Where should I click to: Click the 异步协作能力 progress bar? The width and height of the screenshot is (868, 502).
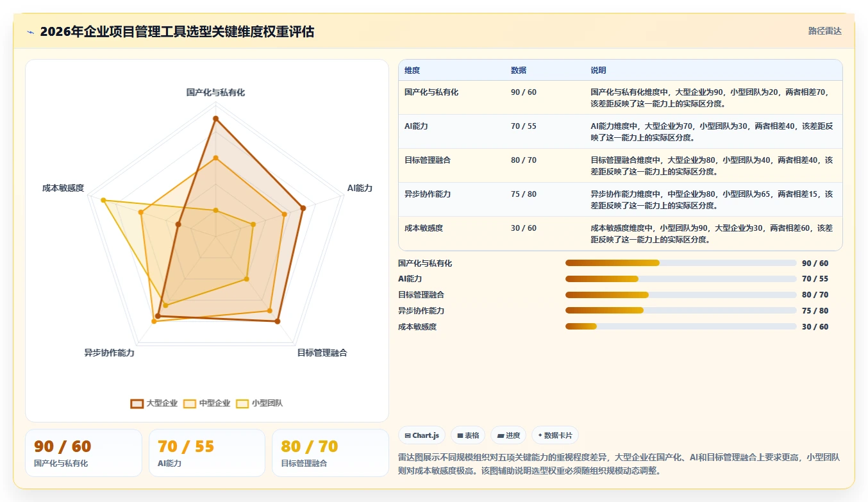[681, 310]
